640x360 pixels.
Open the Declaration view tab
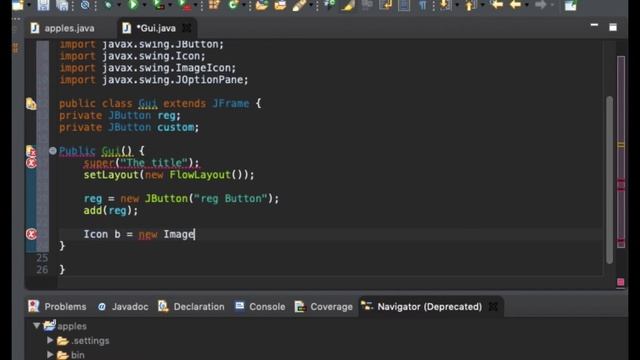(191, 307)
